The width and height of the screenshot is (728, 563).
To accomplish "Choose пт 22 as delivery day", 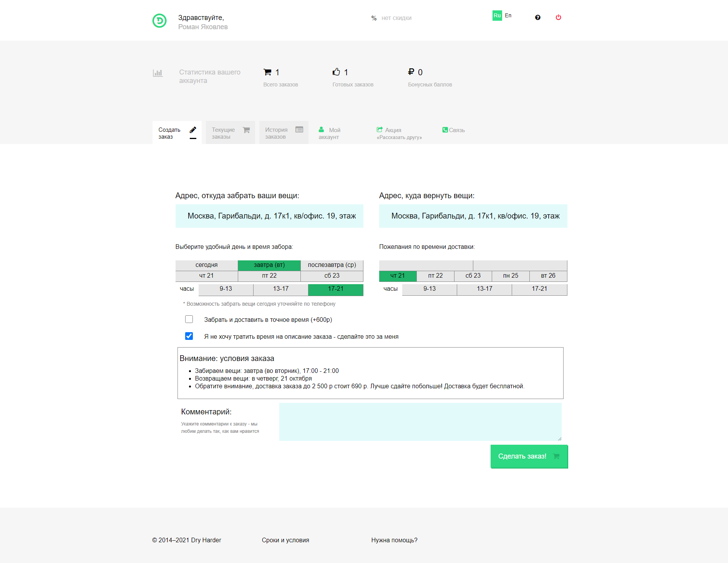I will pos(435,276).
